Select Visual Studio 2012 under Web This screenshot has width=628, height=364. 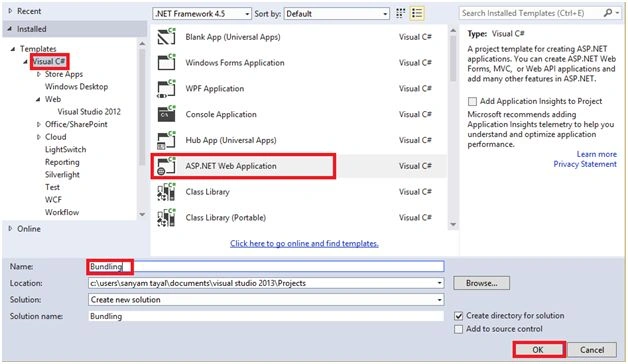click(x=89, y=112)
